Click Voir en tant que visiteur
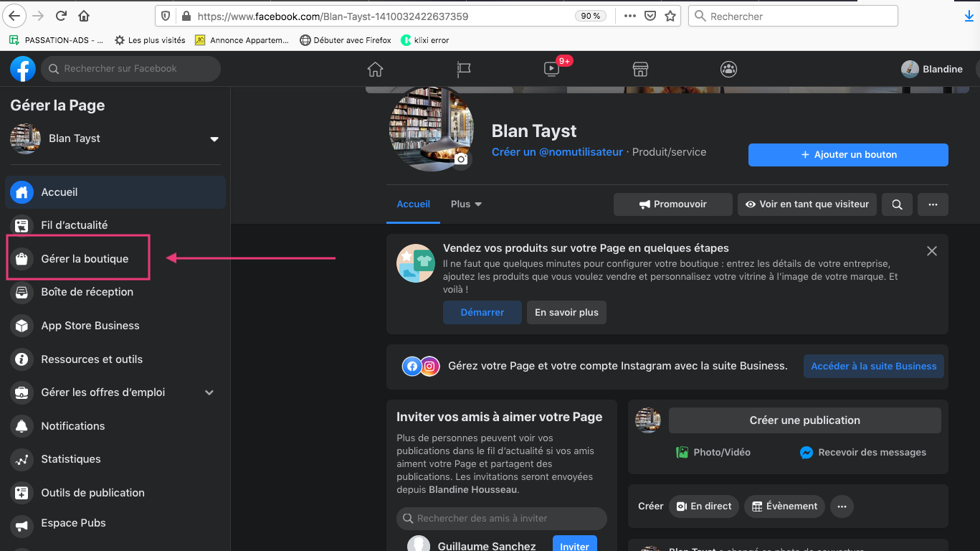Image resolution: width=980 pixels, height=551 pixels. point(807,204)
